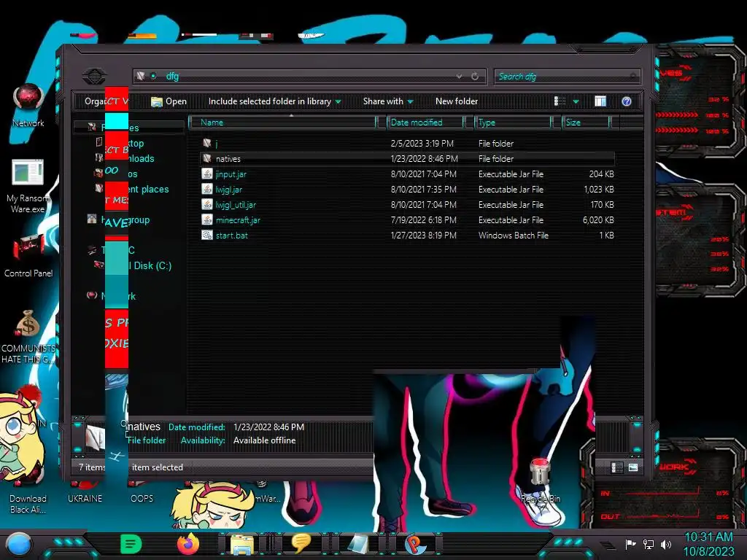
Task: Open Include selected folder in library menu
Action: point(274,101)
